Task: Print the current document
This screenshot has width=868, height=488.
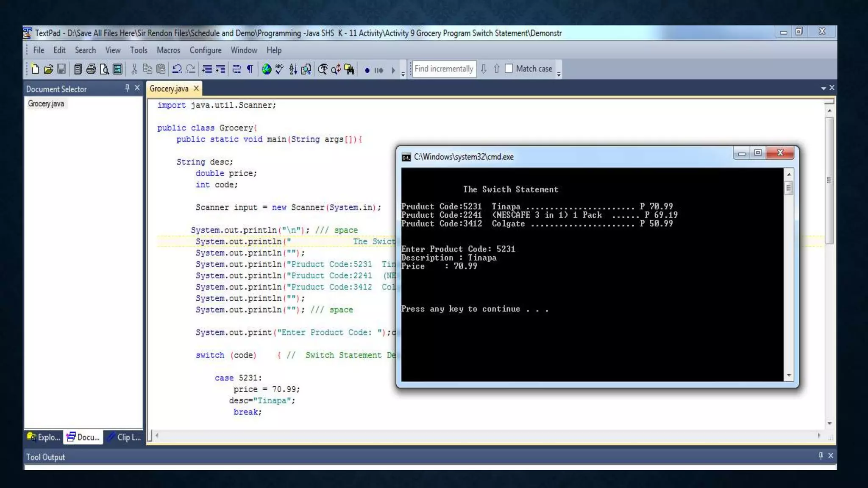Action: (x=91, y=69)
